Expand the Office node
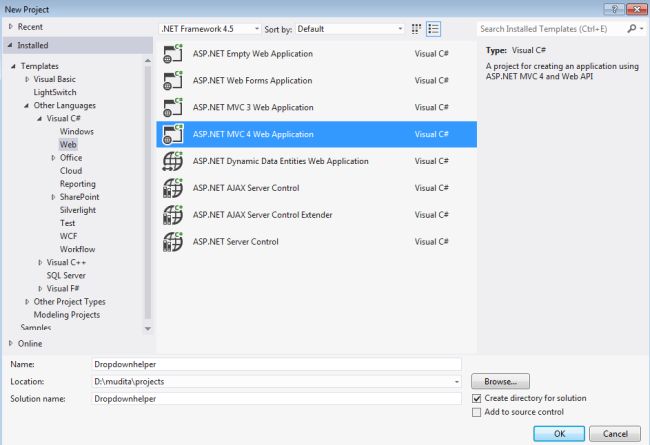Screen dimensions: 650x445 coord(53,158)
